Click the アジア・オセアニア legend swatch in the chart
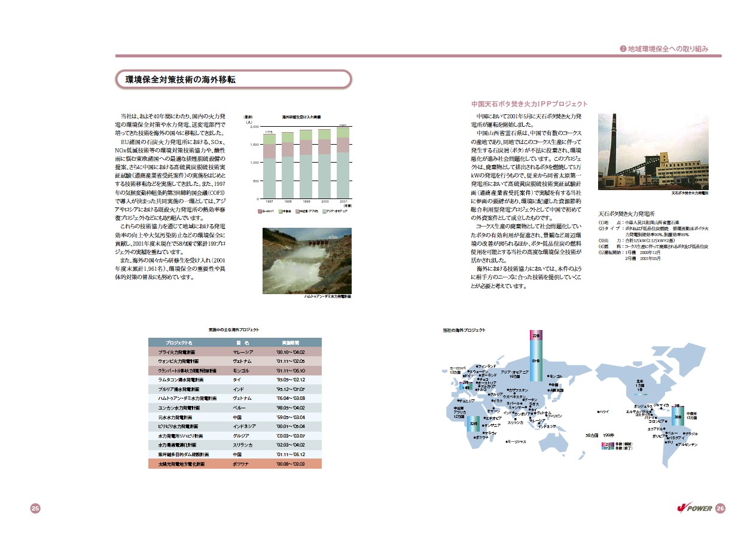756x547 pixels. coord(324,211)
